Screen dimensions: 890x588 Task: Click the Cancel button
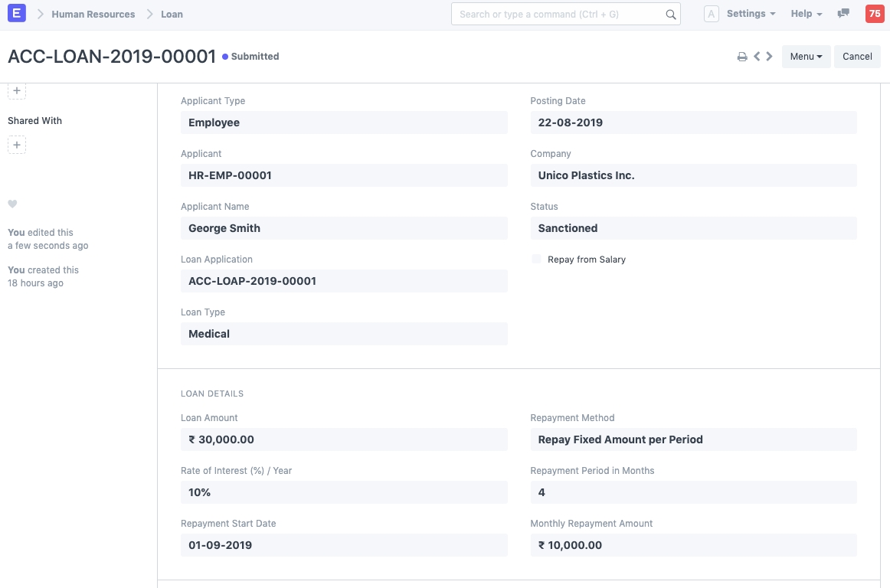[x=857, y=57]
